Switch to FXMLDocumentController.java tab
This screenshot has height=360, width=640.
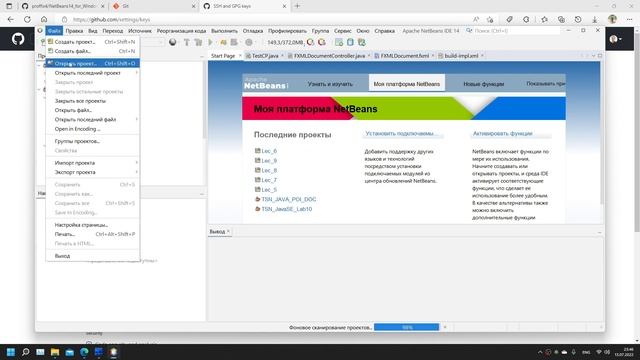pos(329,56)
